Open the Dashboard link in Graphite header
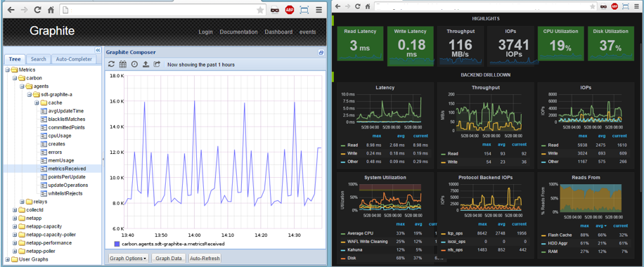 click(278, 32)
